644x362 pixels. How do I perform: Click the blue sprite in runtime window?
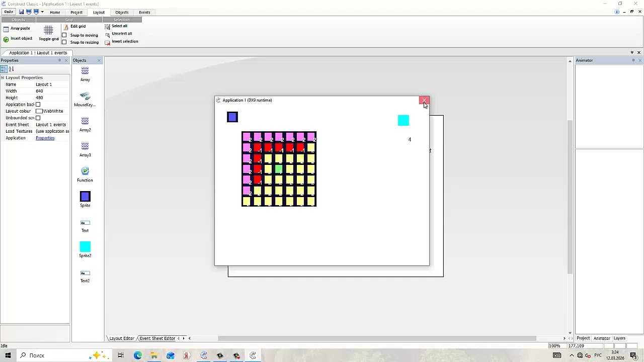[232, 117]
